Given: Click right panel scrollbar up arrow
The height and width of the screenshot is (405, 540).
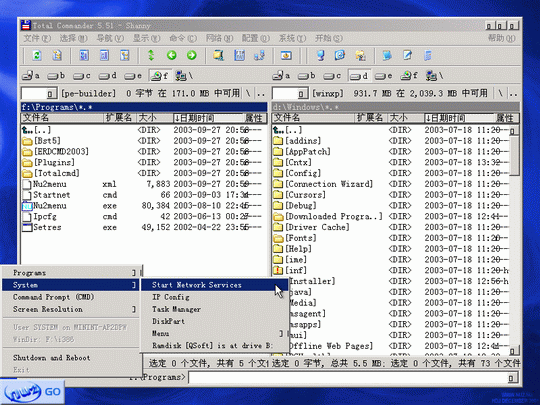Looking at the screenshot, I should (x=513, y=131).
